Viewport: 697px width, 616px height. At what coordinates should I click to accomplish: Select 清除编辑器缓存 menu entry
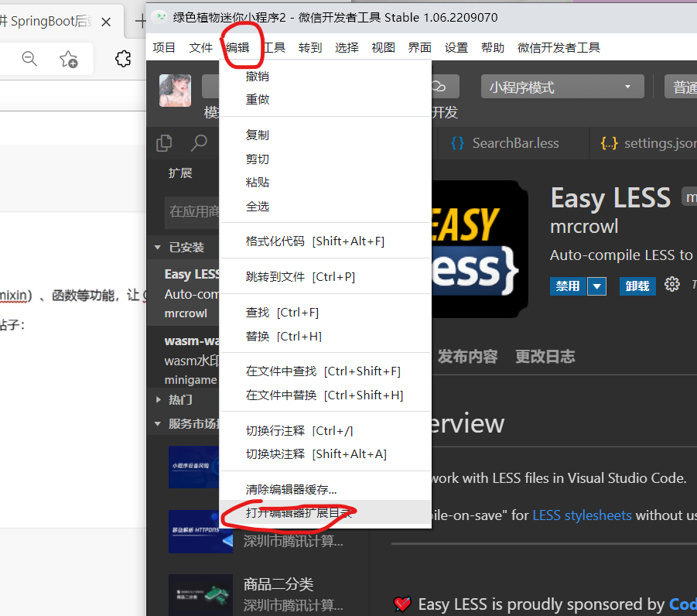click(326, 490)
